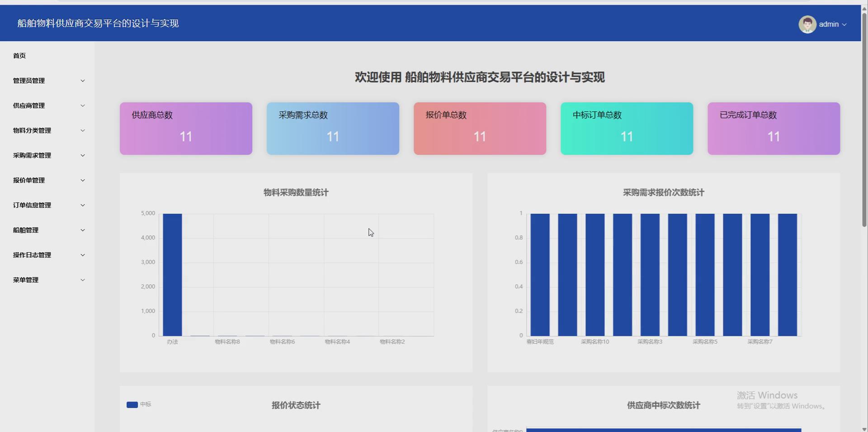The height and width of the screenshot is (432, 868).
Task: Expand chevron beside 供应商管理
Action: (83, 105)
